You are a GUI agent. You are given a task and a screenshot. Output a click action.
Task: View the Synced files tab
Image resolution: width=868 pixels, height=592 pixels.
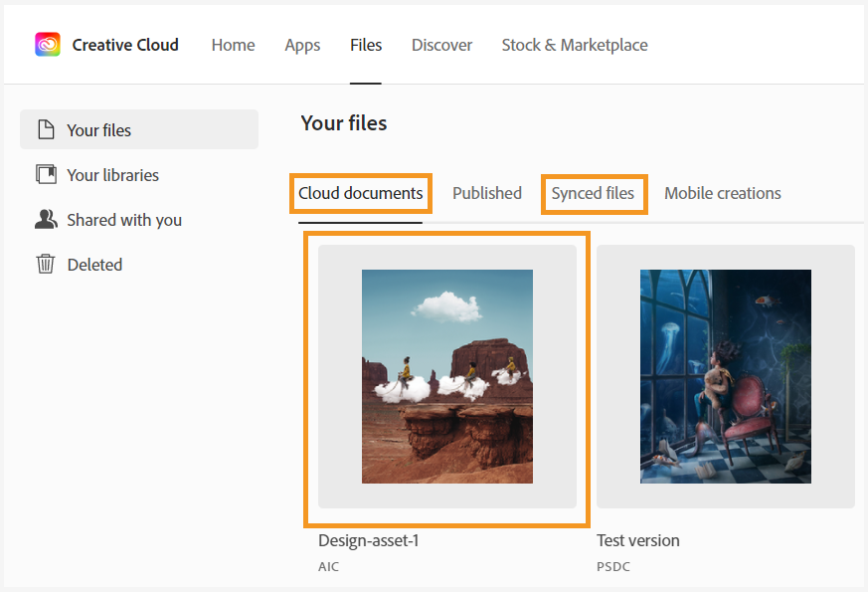click(x=594, y=193)
